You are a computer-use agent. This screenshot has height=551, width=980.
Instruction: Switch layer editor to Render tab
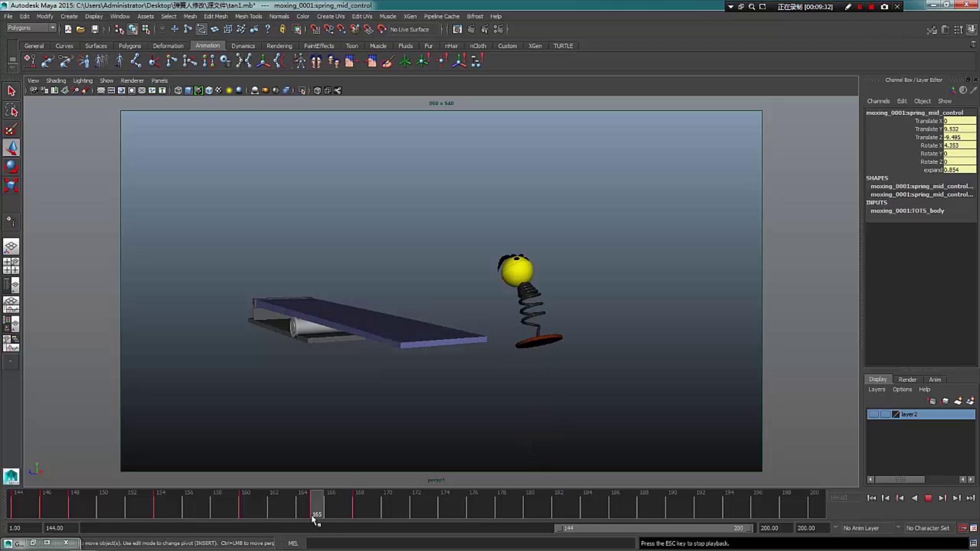click(x=907, y=380)
